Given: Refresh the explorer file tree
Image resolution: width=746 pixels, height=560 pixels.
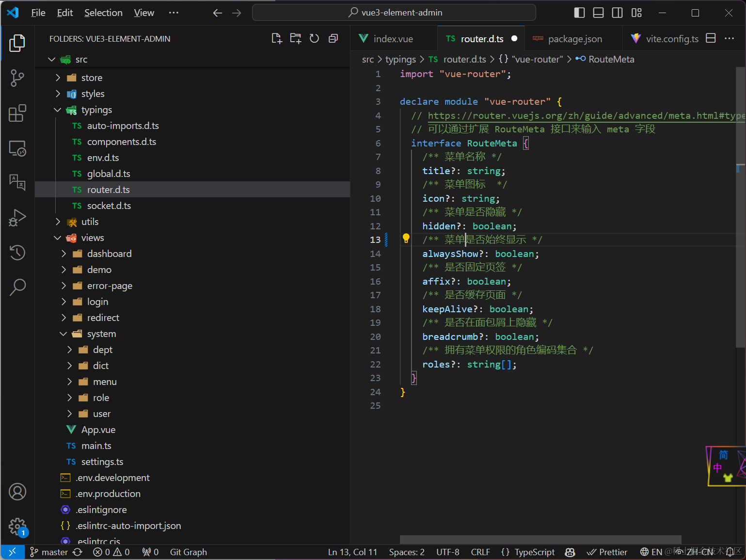Looking at the screenshot, I should [314, 39].
